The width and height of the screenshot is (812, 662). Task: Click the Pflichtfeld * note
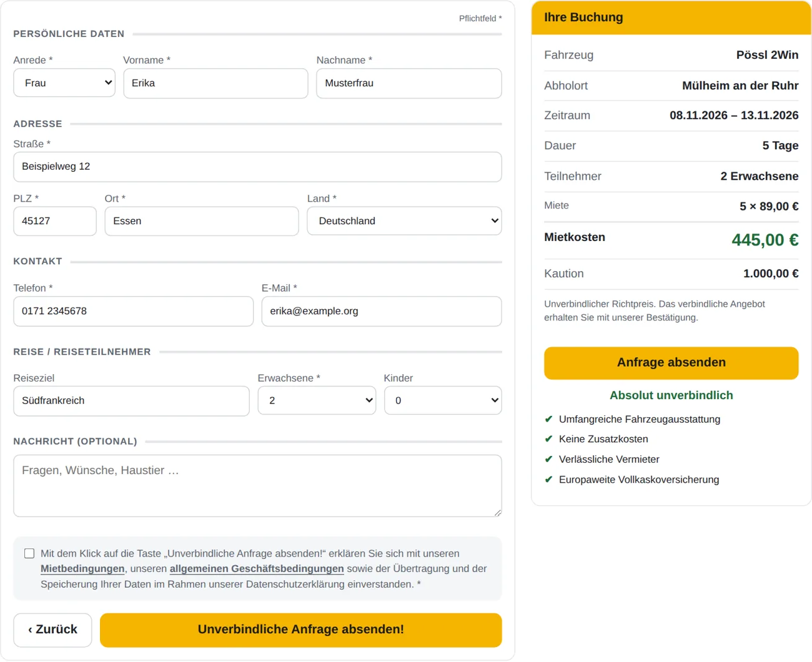(480, 19)
